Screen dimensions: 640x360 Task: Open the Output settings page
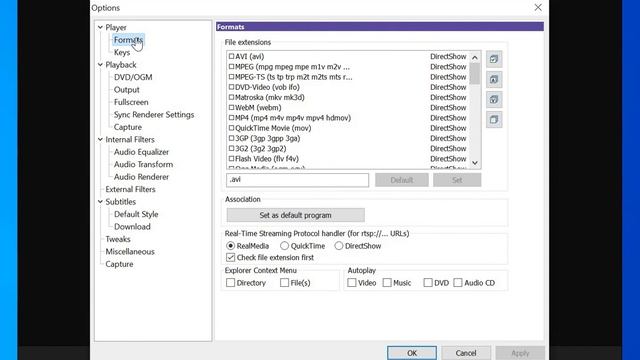[x=127, y=89]
